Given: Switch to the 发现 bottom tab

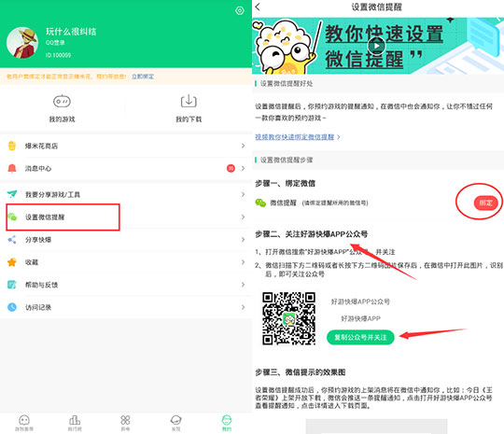Looking at the screenshot, I should point(175,423).
